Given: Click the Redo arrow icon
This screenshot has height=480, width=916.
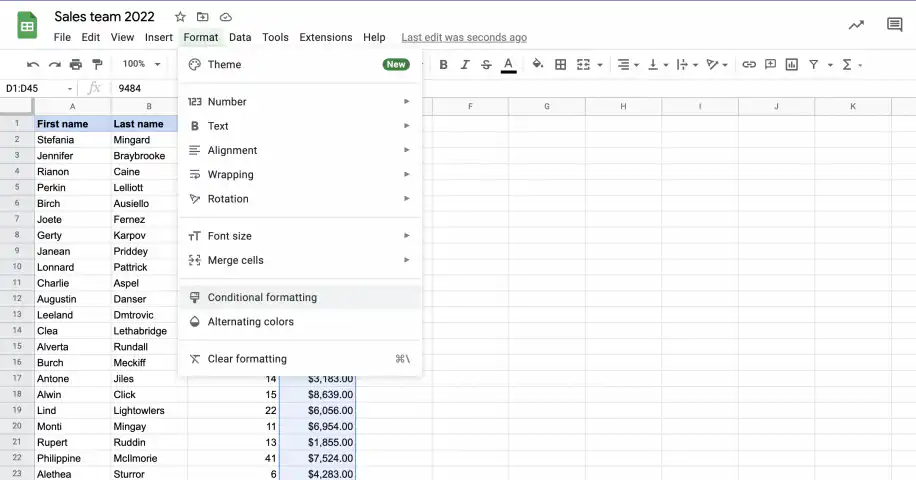Looking at the screenshot, I should pyautogui.click(x=54, y=64).
